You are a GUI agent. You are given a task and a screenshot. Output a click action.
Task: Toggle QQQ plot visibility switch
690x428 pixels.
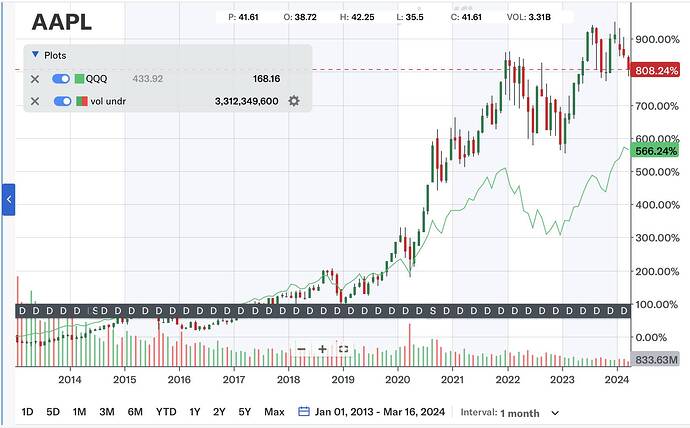click(x=62, y=78)
